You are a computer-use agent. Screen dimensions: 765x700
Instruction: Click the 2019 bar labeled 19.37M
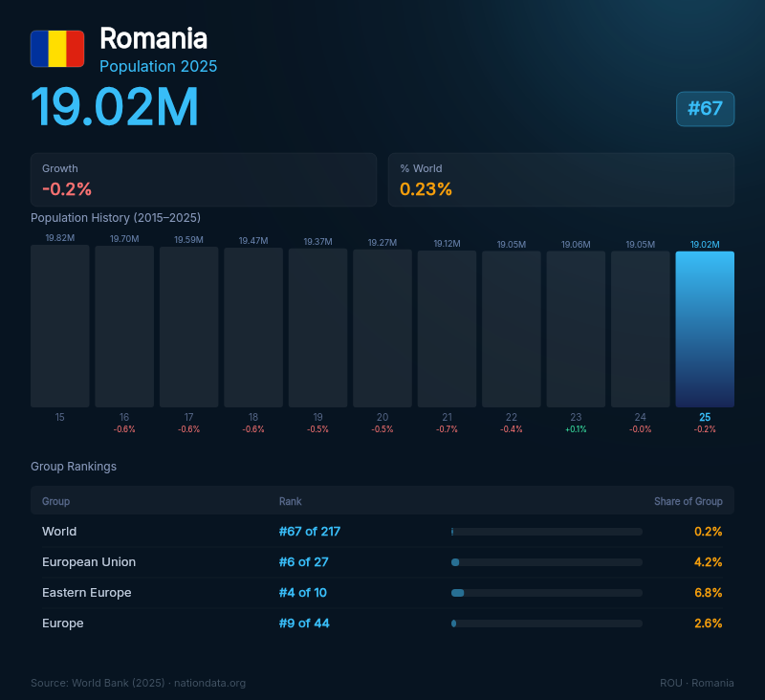[317, 328]
